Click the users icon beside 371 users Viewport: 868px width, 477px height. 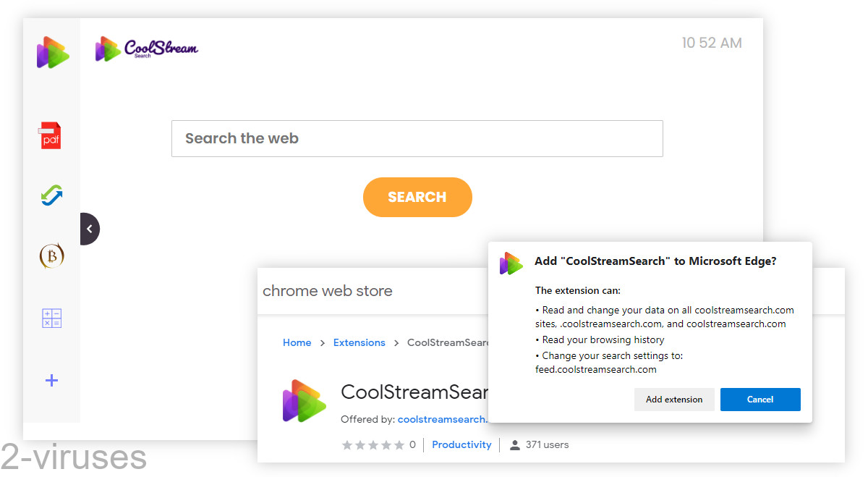coord(514,444)
